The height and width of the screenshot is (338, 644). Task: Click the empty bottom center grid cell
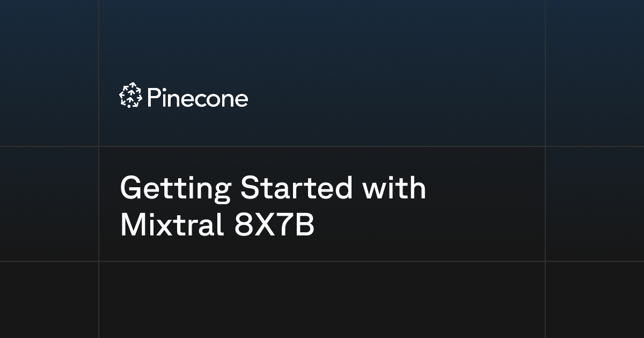click(x=322, y=300)
